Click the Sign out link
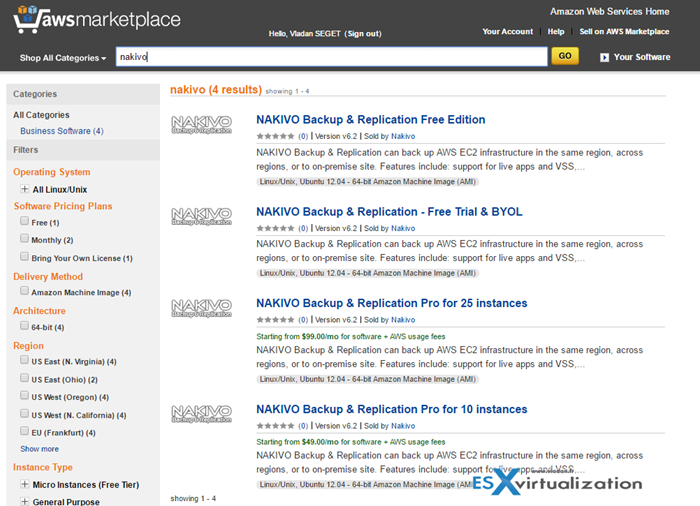 364,33
